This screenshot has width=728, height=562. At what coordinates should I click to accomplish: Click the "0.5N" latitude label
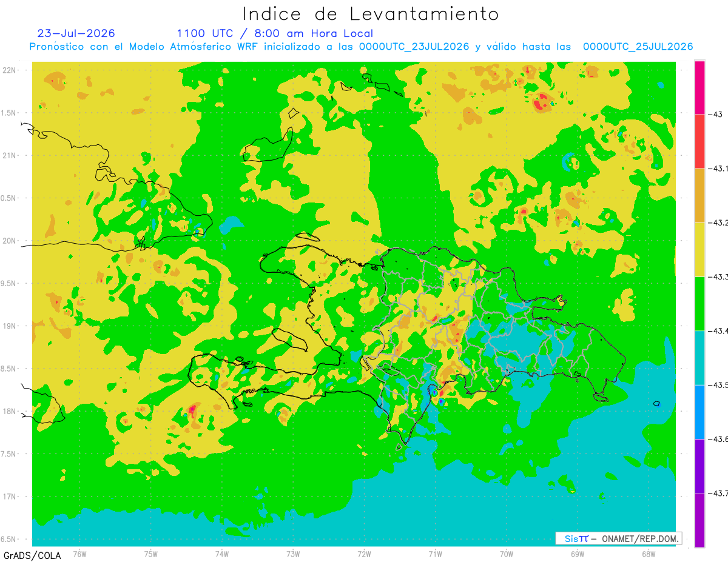(x=9, y=198)
